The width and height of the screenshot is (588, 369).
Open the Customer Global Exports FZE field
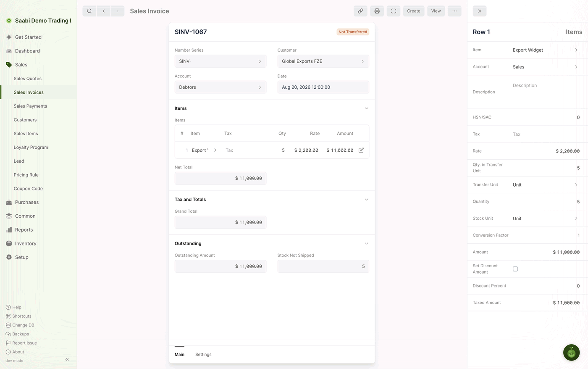coord(323,61)
